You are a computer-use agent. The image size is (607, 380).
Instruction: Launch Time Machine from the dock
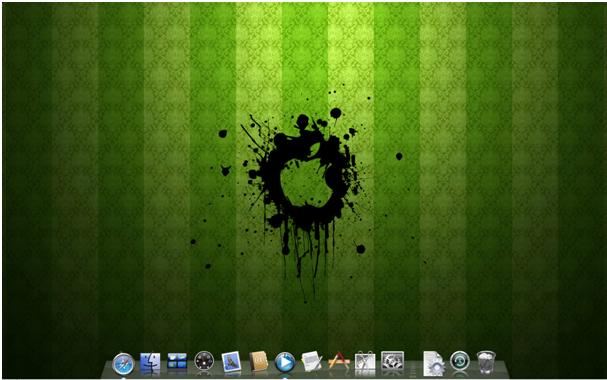(x=460, y=361)
